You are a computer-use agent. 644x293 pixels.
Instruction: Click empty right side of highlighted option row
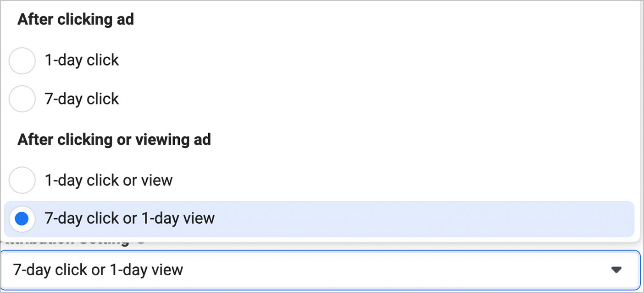coord(436,218)
